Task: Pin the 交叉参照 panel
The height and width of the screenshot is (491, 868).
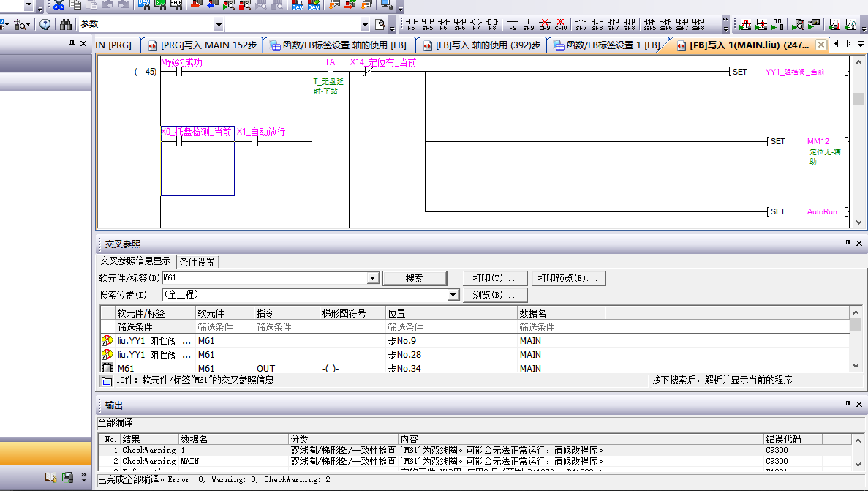Action: pos(848,244)
